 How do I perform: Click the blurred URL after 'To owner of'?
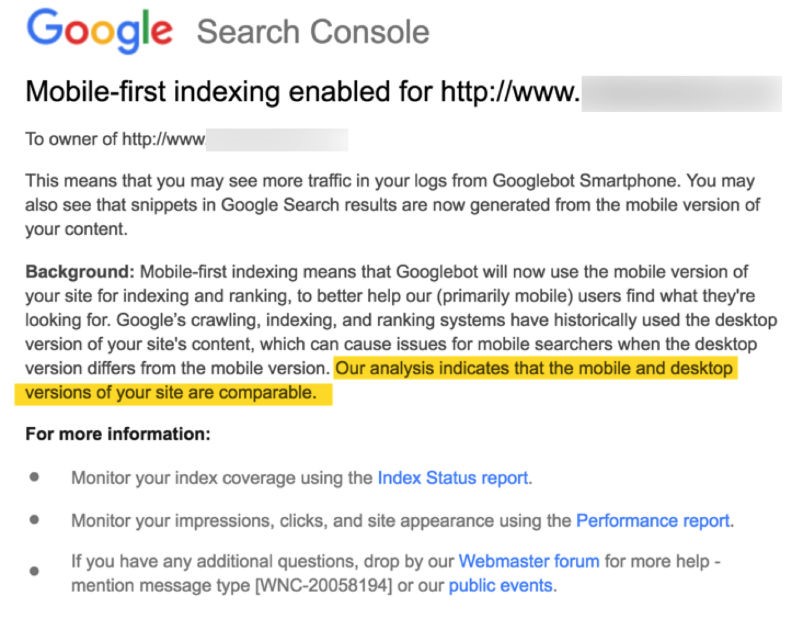278,139
